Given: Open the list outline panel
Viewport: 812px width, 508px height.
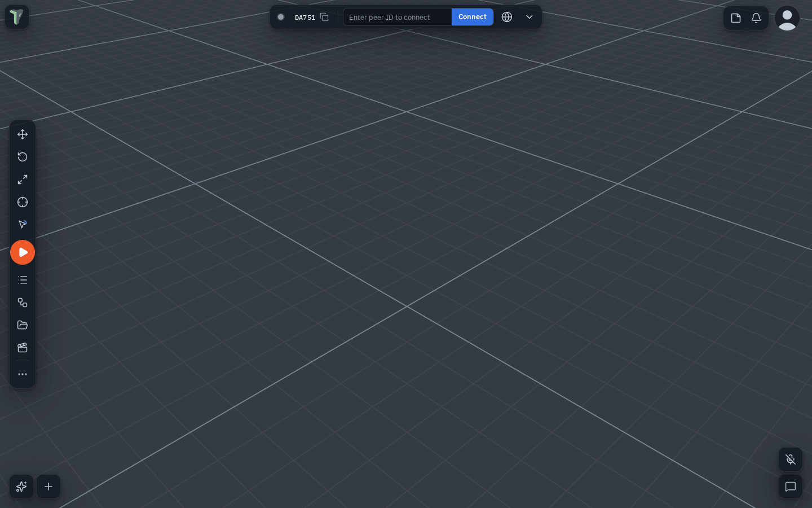Looking at the screenshot, I should point(23,280).
